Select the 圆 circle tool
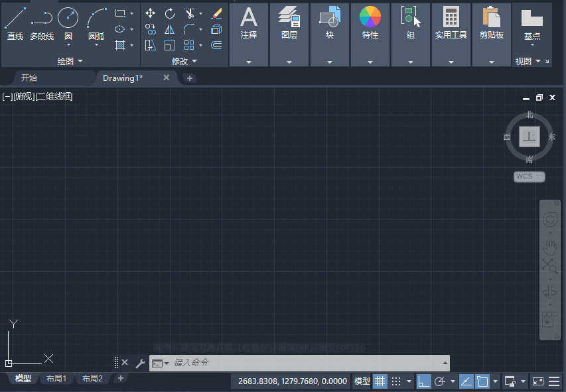The width and height of the screenshot is (566, 392). [x=68, y=23]
